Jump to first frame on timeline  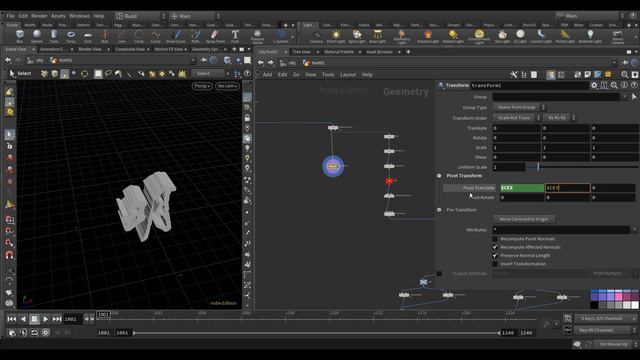point(12,319)
